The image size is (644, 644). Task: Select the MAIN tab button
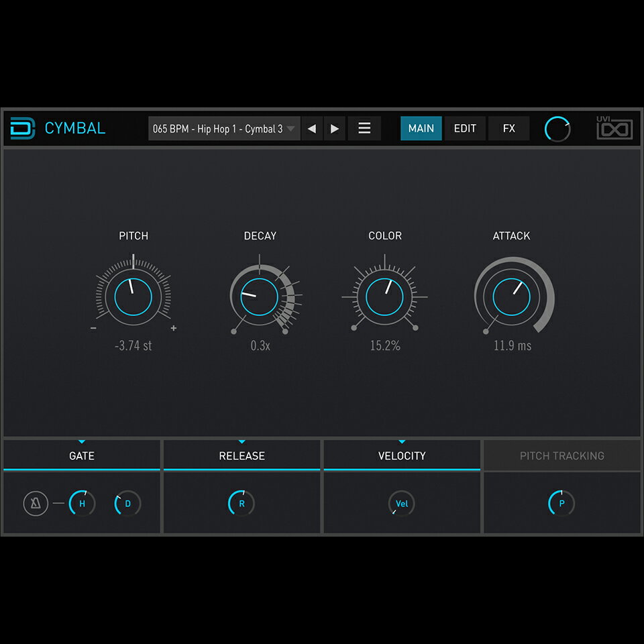tap(421, 129)
